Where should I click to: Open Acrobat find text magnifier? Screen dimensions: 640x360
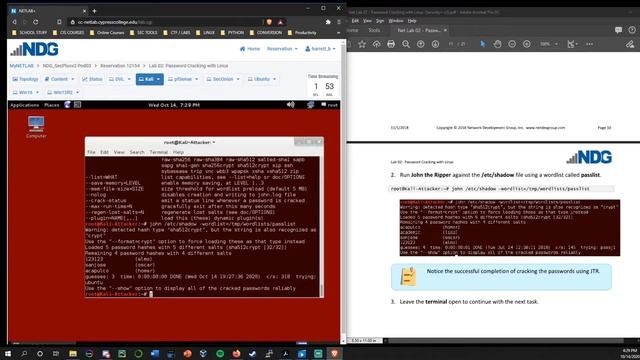406,44
